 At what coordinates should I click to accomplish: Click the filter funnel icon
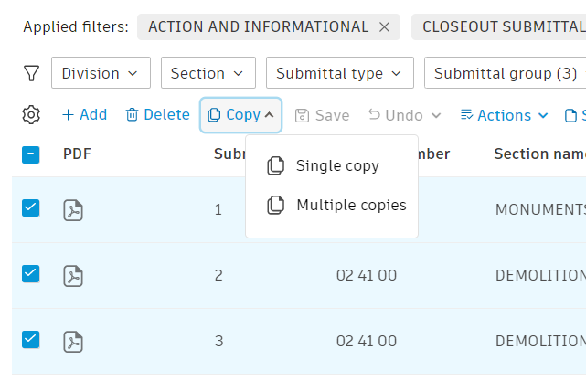click(x=31, y=73)
